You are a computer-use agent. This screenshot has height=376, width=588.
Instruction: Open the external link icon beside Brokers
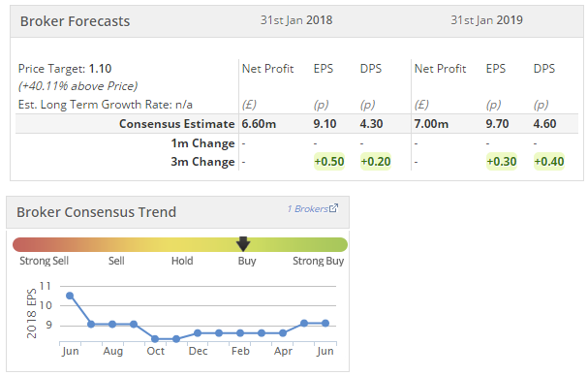(333, 208)
